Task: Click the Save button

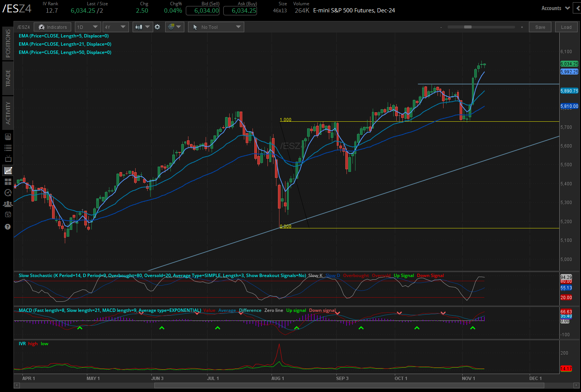Action: (540, 27)
